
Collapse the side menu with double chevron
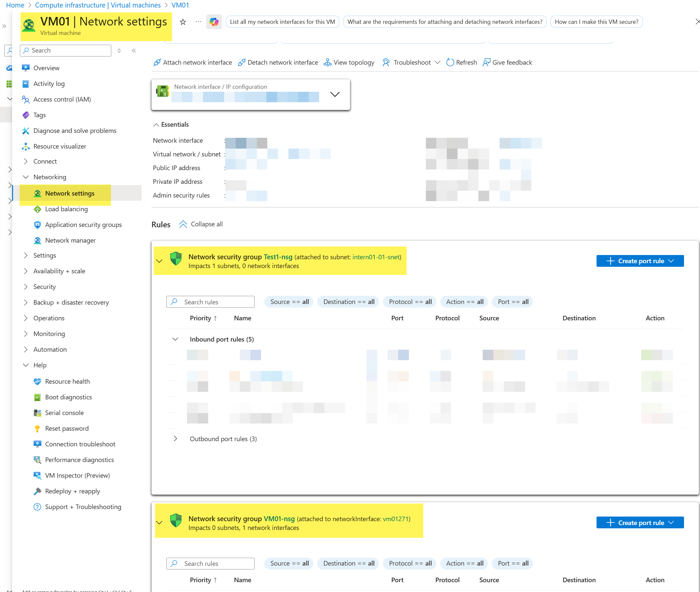pyautogui.click(x=134, y=51)
